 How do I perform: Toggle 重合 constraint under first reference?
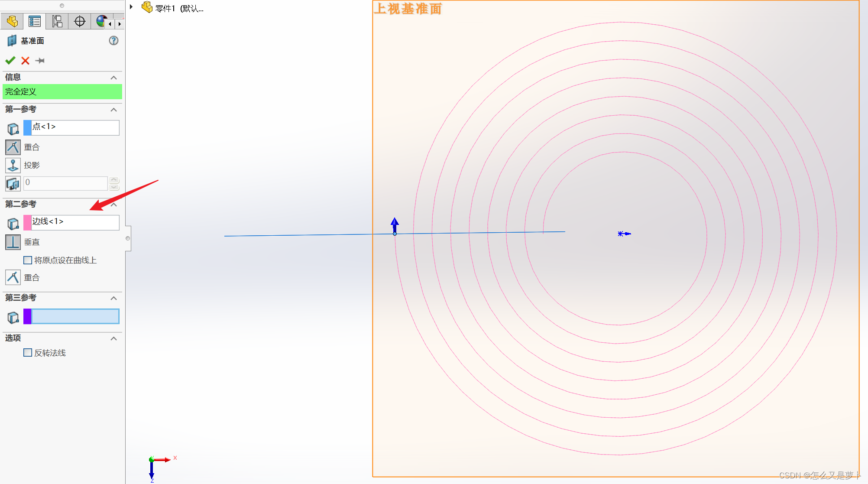tap(13, 147)
